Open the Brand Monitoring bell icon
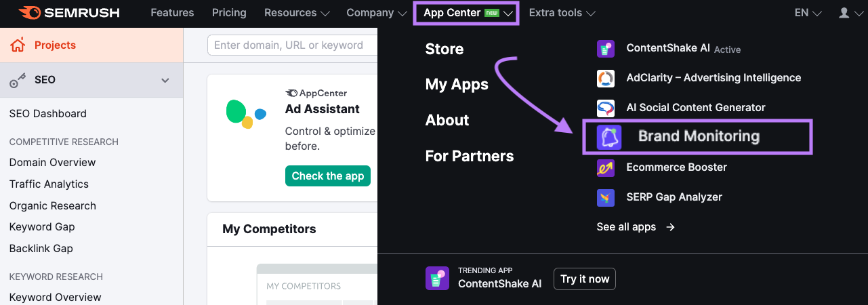Screen dimensions: 868x305 pos(608,137)
